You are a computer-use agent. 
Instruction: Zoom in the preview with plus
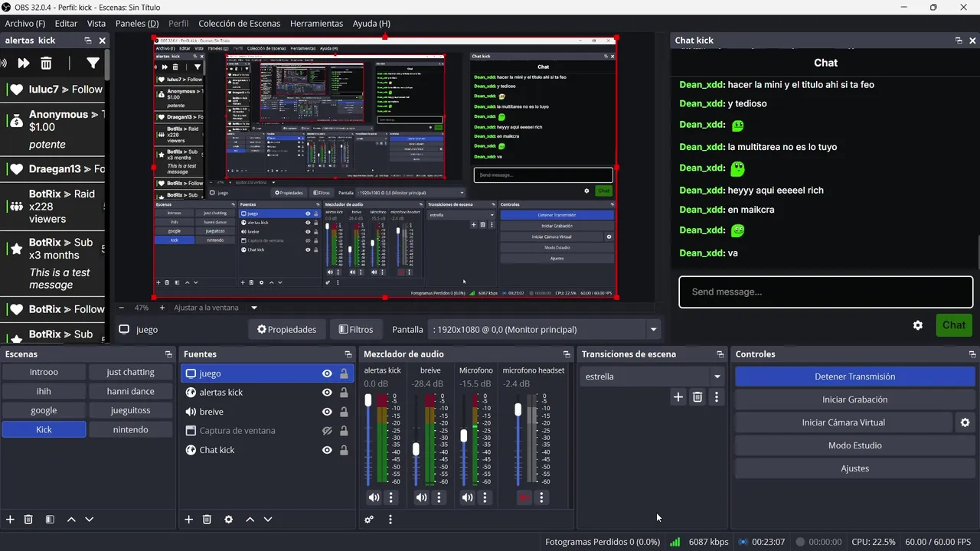point(162,308)
